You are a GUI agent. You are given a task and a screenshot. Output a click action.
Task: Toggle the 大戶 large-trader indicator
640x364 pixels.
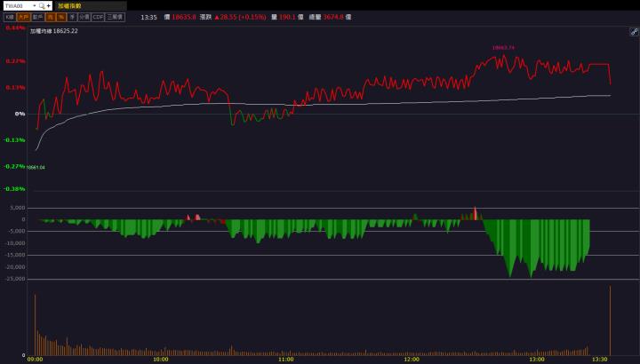[x=23, y=17]
